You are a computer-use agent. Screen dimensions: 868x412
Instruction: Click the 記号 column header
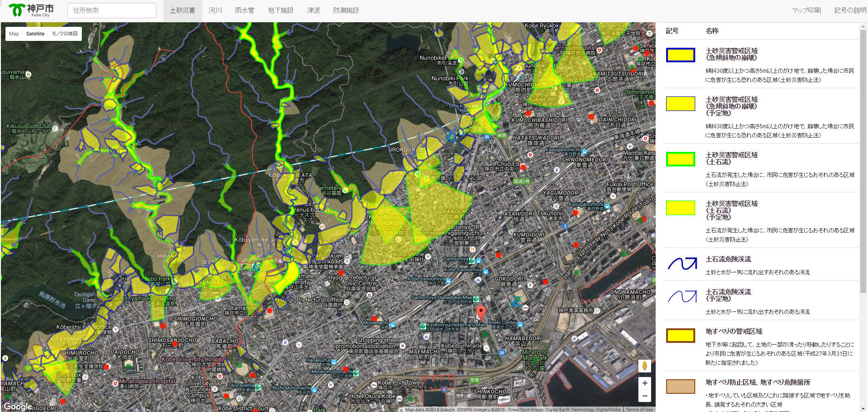(672, 31)
